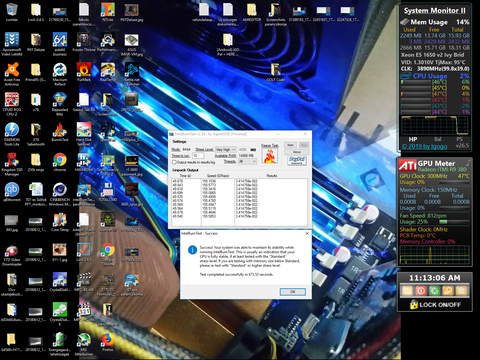Open the RealTemp shortcut

tap(108, 72)
